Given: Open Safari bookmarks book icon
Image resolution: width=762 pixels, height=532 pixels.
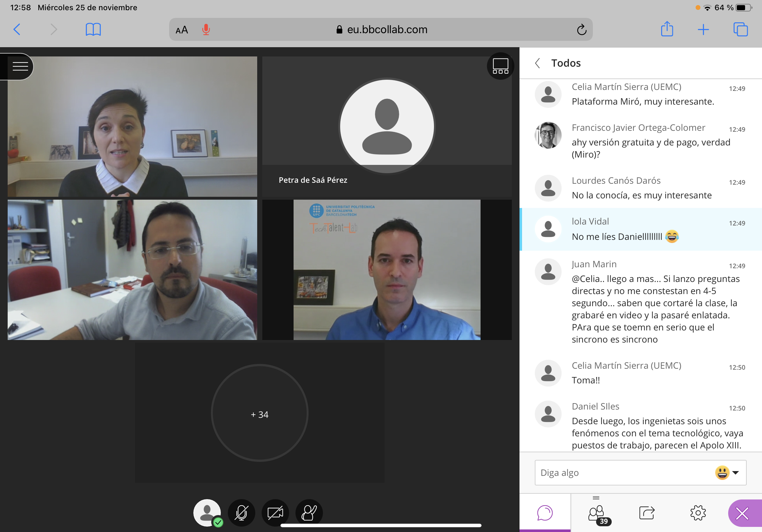Looking at the screenshot, I should pos(93,30).
